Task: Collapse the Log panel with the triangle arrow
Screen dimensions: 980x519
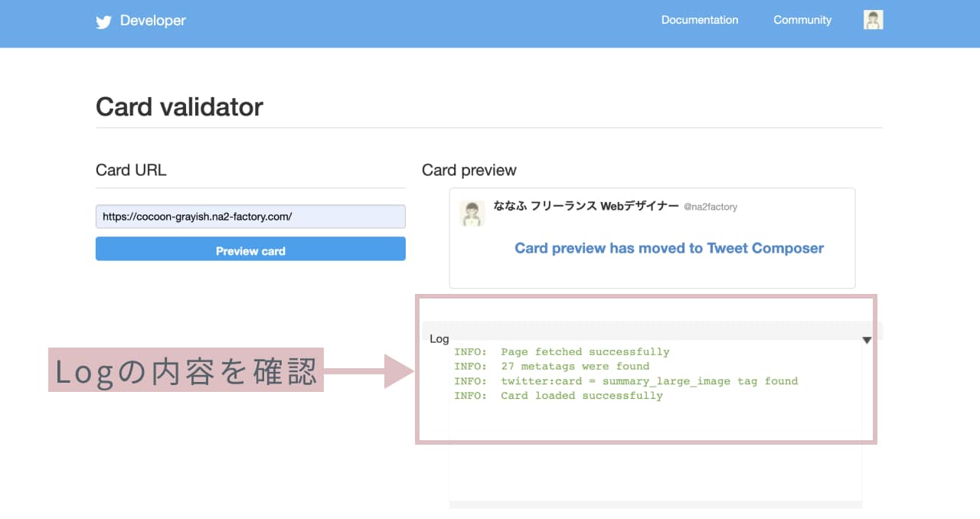Action: click(867, 340)
